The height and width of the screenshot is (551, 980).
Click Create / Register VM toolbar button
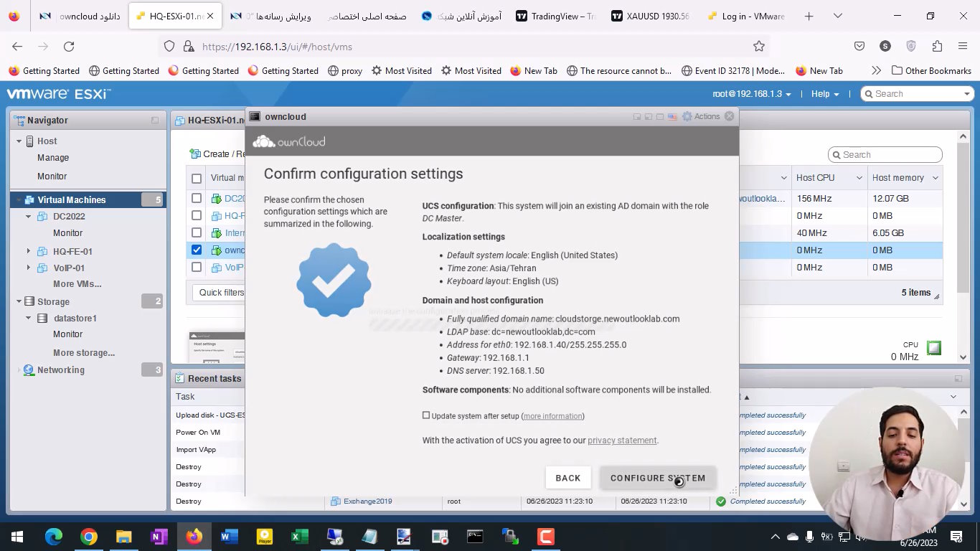(x=218, y=154)
